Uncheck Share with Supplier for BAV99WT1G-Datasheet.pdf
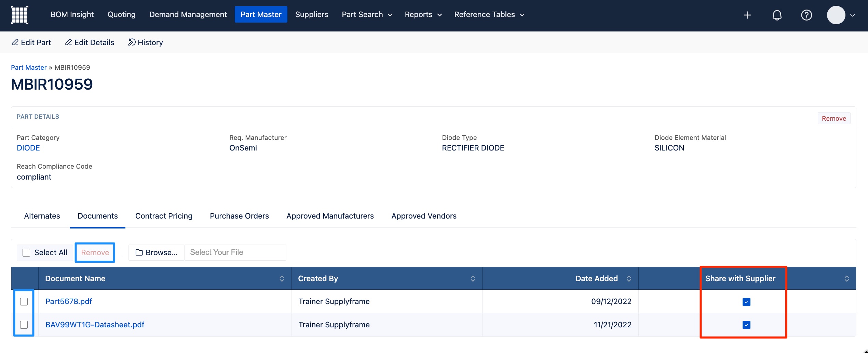 pos(746,325)
